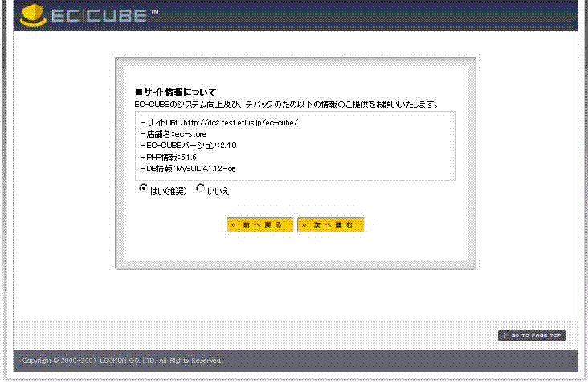Click the EC-CUBE logo in the header

point(89,15)
